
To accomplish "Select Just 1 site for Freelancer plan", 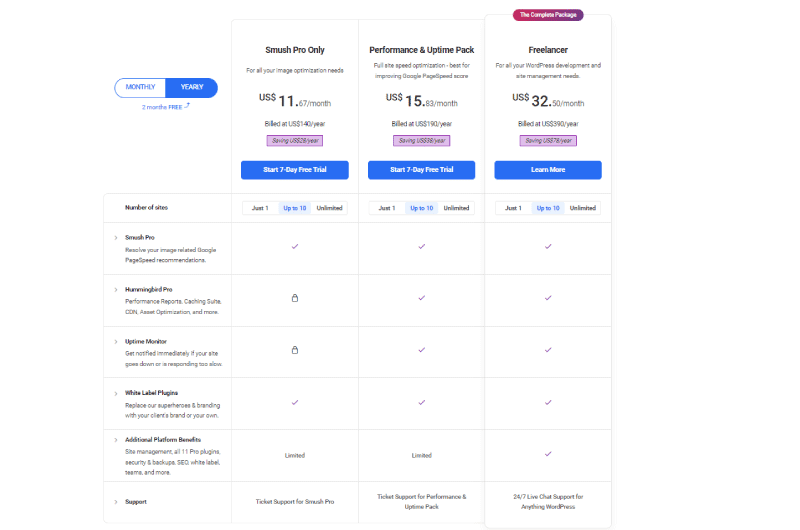I will coord(513,208).
